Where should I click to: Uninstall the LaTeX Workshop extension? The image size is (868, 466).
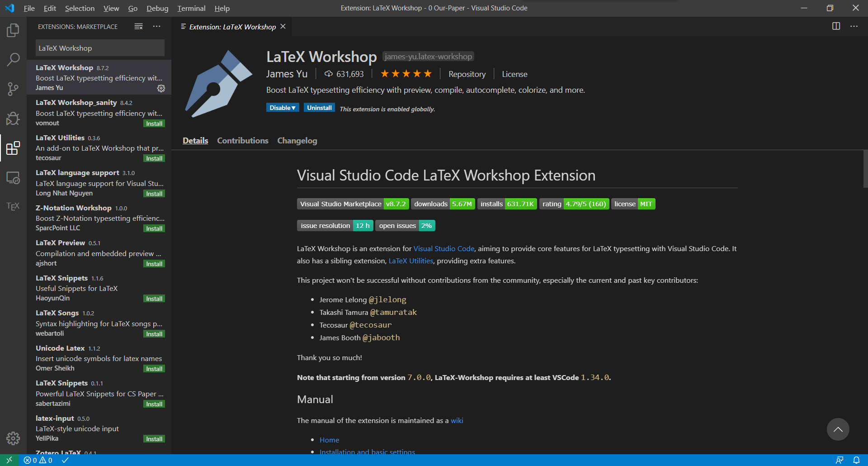click(319, 108)
